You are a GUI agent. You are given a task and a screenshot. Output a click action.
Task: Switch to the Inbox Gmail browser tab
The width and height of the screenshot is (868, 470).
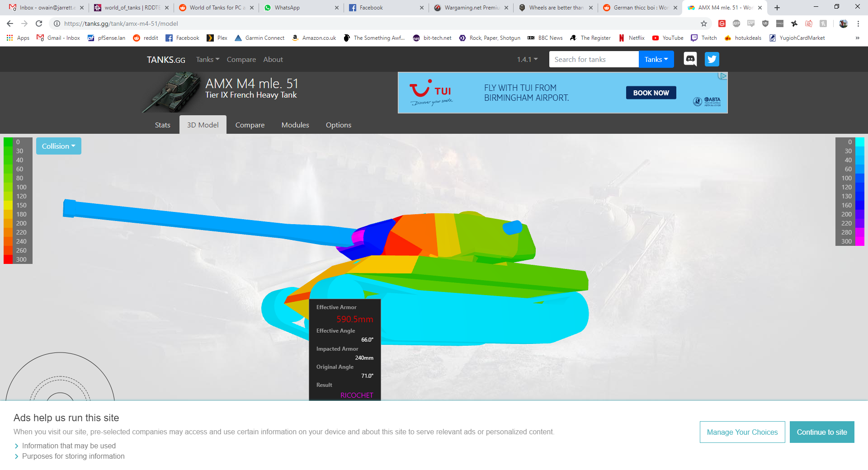click(46, 8)
